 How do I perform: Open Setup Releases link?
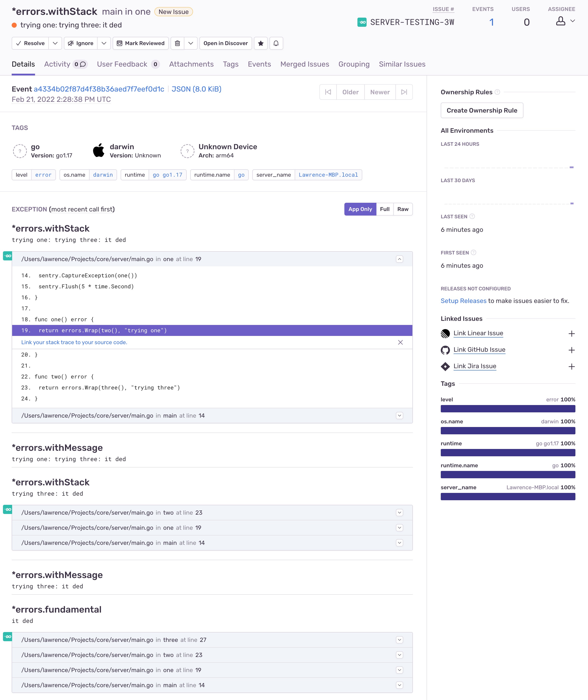(463, 301)
